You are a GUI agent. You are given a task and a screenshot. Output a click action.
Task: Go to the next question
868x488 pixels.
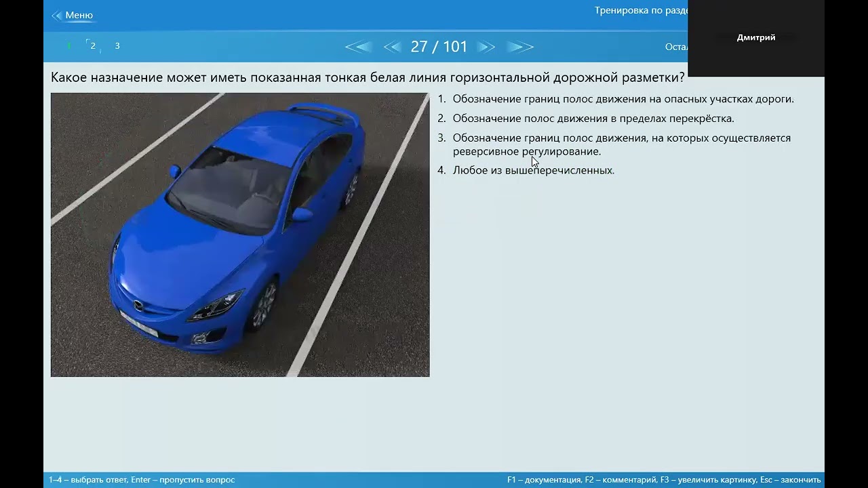486,47
